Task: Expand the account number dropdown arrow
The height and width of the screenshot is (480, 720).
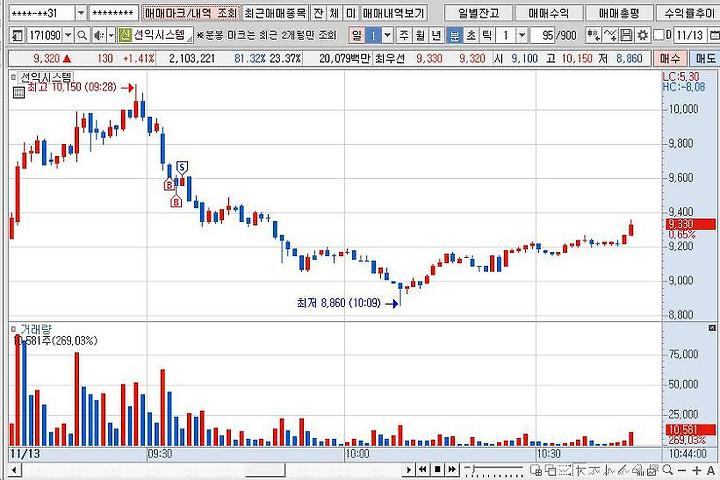Action: [x=81, y=13]
